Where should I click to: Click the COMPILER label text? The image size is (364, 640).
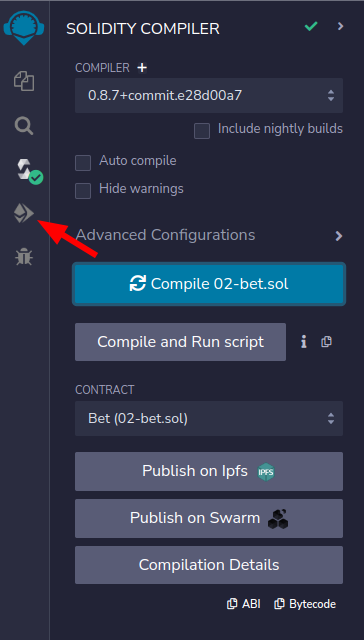pos(102,68)
